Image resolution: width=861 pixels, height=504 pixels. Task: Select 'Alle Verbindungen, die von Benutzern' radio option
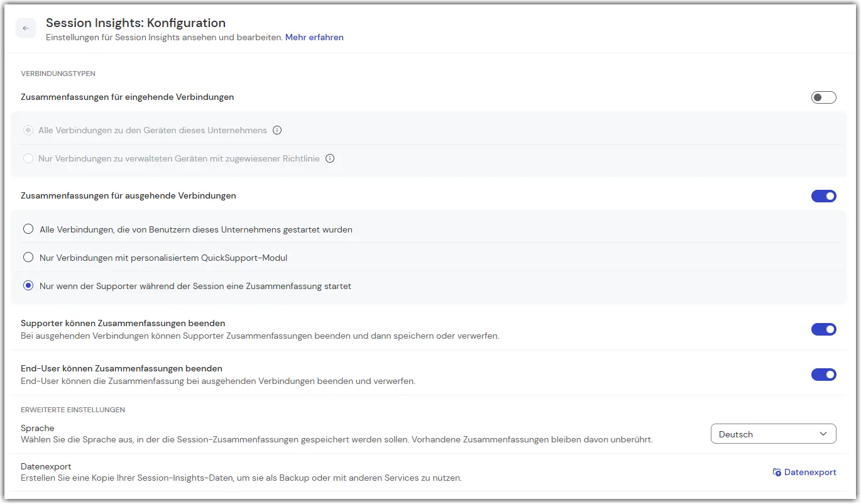[28, 229]
